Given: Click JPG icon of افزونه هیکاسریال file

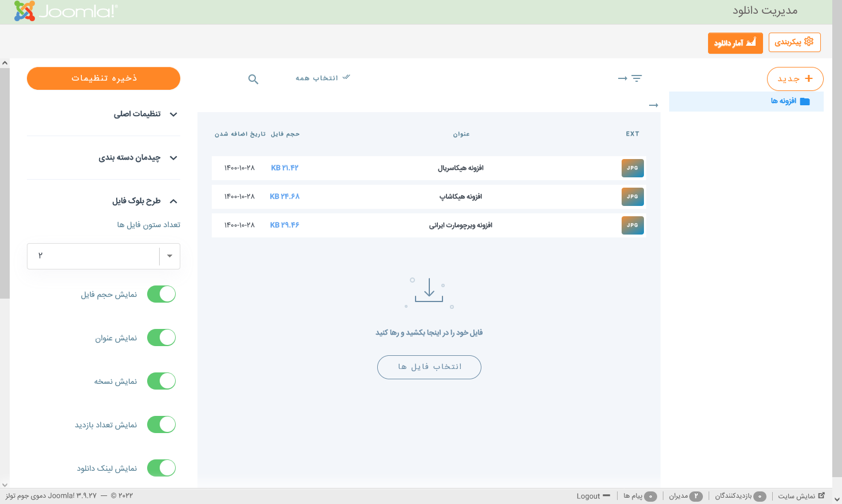Looking at the screenshot, I should pyautogui.click(x=633, y=168).
